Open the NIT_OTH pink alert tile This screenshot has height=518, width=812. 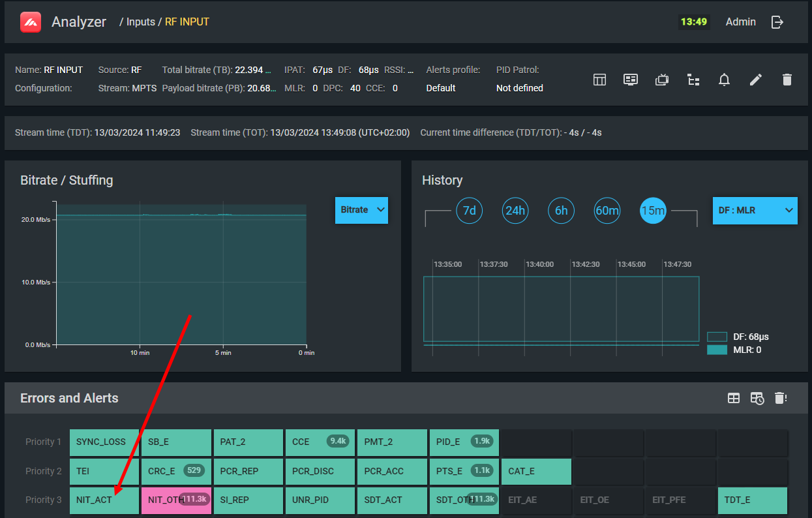(x=176, y=500)
